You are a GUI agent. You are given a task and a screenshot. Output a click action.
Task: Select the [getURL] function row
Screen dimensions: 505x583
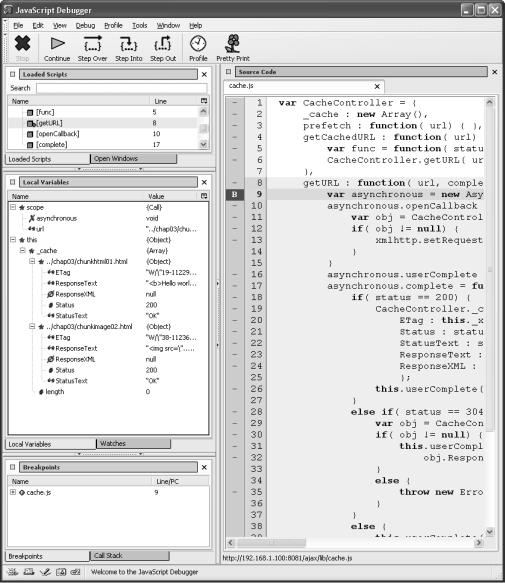[103, 123]
